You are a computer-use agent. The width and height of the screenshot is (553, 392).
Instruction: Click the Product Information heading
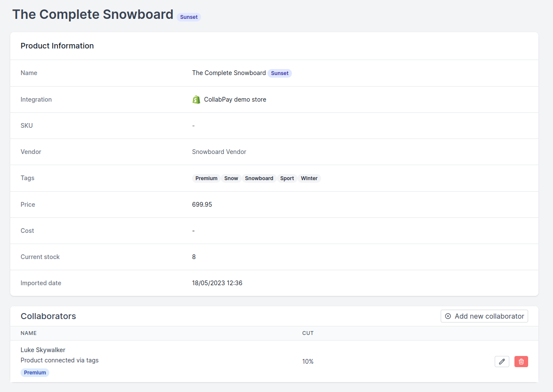57,46
